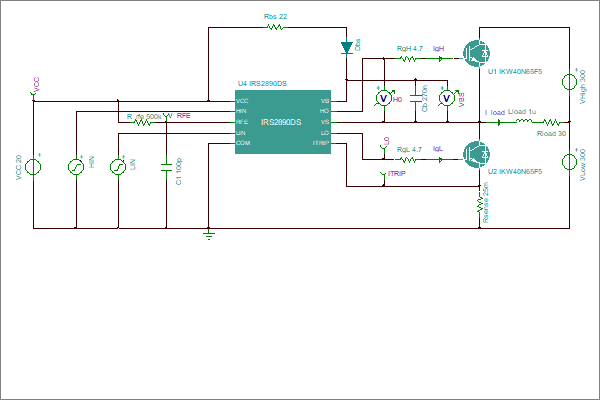Image resolution: width=600 pixels, height=400 pixels.
Task: Select the VCC 20 voltage source symbol
Action: [33, 167]
